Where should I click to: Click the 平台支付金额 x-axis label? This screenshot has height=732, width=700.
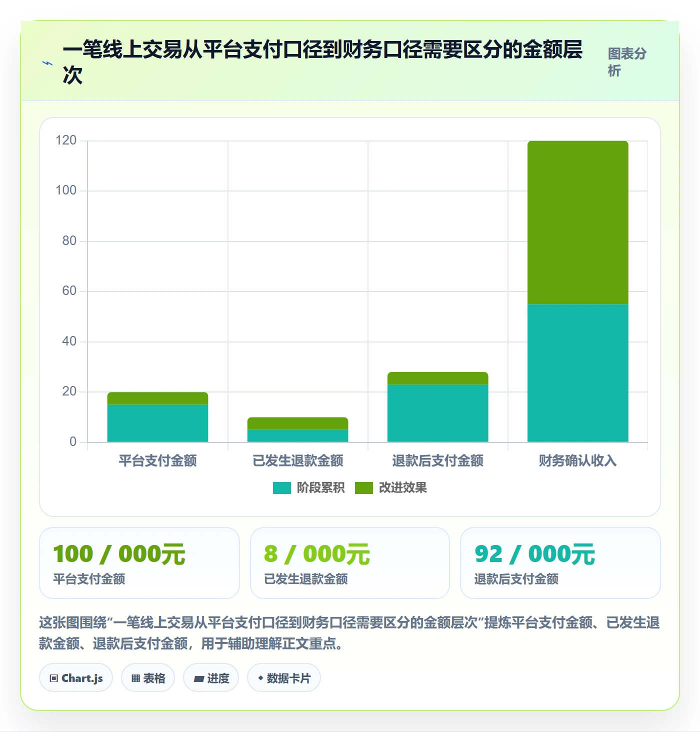(x=157, y=460)
